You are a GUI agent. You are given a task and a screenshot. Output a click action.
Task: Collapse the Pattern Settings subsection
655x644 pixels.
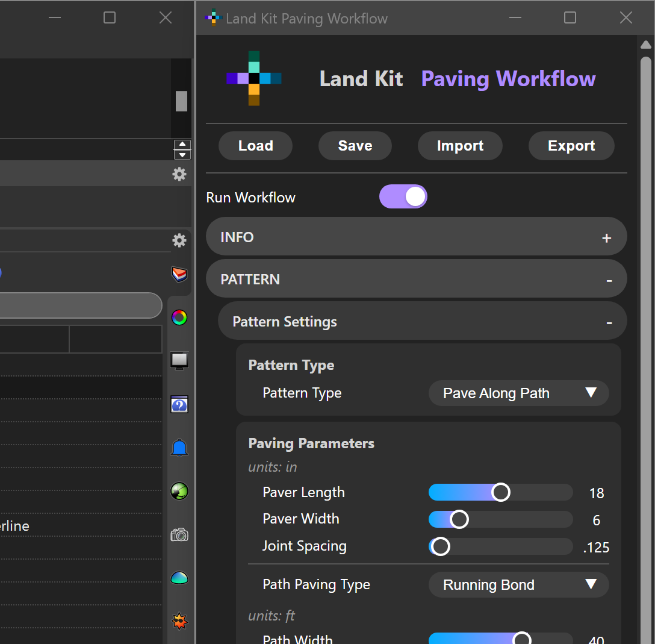(x=423, y=321)
